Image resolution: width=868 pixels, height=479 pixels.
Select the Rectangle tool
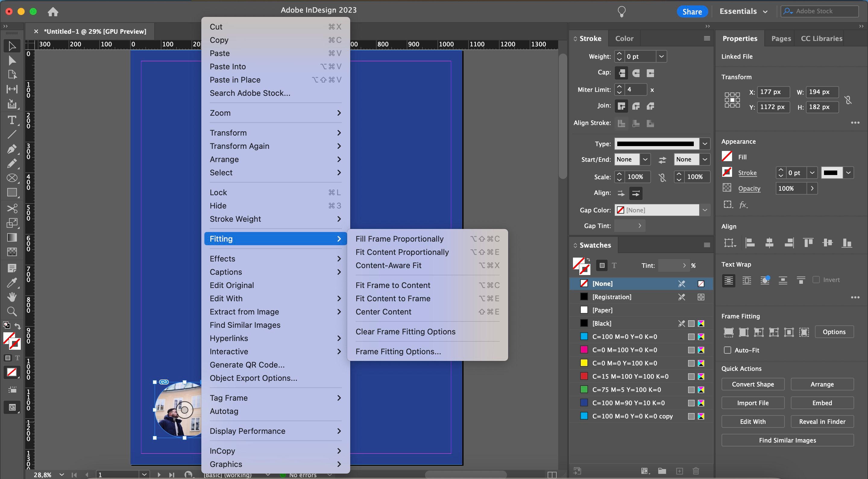click(x=12, y=192)
